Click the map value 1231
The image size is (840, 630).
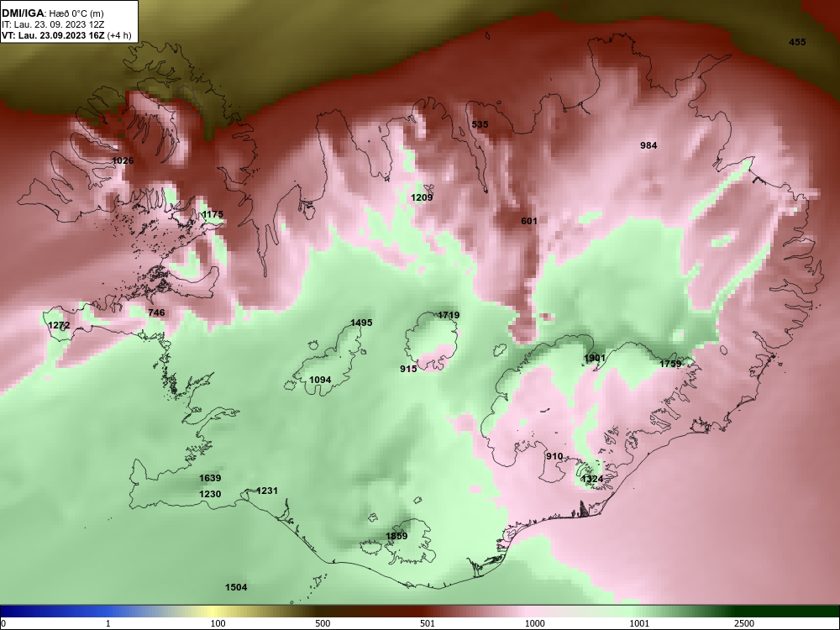pos(267,491)
